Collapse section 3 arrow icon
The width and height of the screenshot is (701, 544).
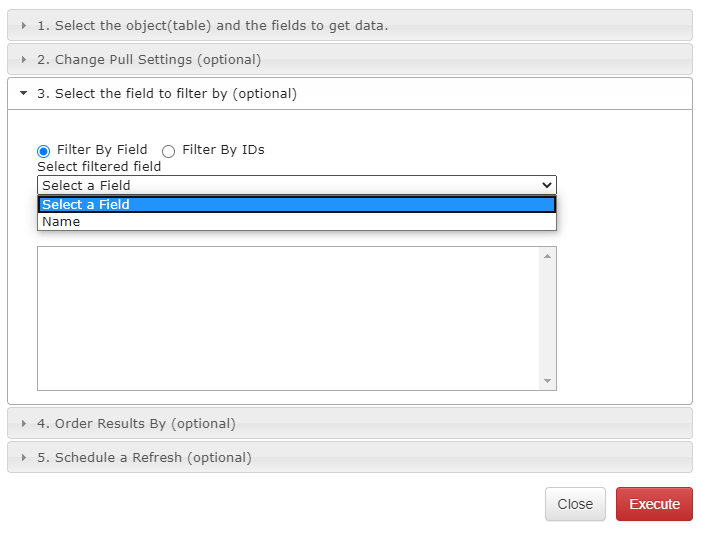(24, 93)
